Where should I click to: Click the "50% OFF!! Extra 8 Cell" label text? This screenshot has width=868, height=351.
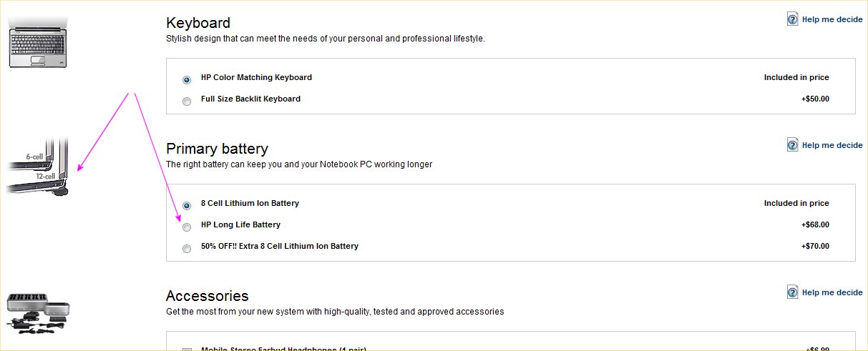pyautogui.click(x=279, y=246)
